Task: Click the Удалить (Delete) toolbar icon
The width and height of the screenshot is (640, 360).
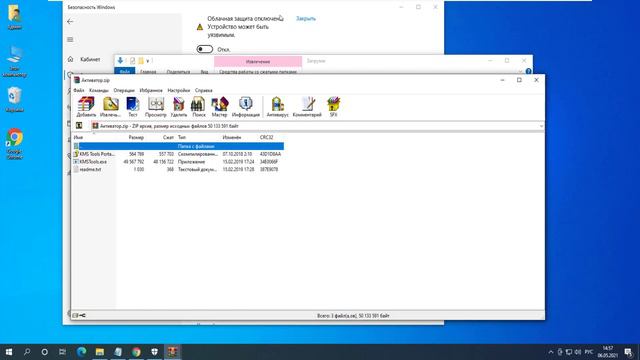Action: tap(178, 107)
